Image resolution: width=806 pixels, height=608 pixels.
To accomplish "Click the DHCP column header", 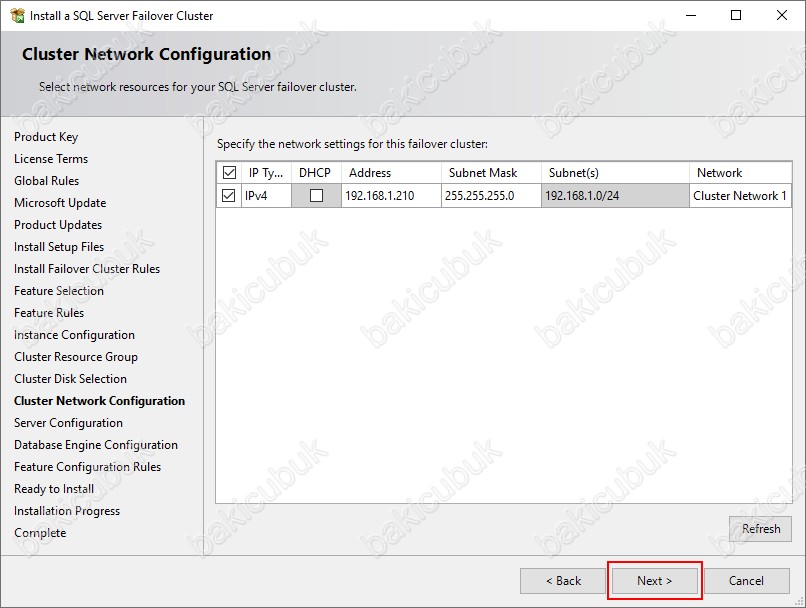I will 316,173.
